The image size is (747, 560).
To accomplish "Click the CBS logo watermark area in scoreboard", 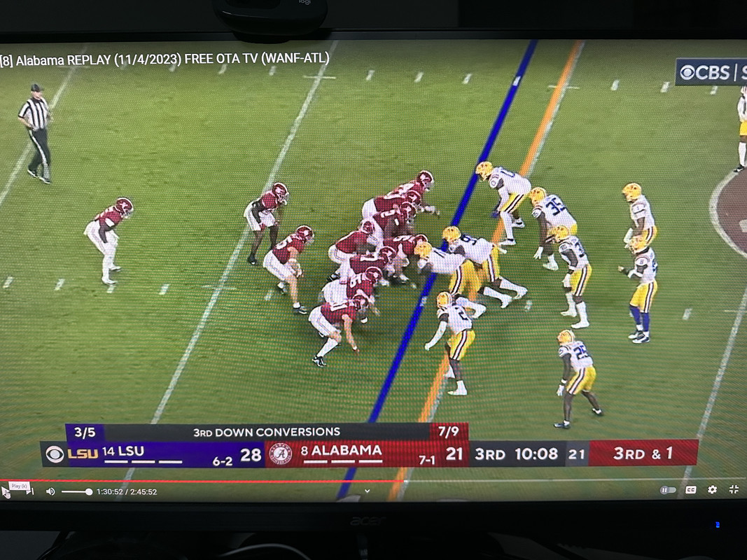I will click(x=55, y=454).
